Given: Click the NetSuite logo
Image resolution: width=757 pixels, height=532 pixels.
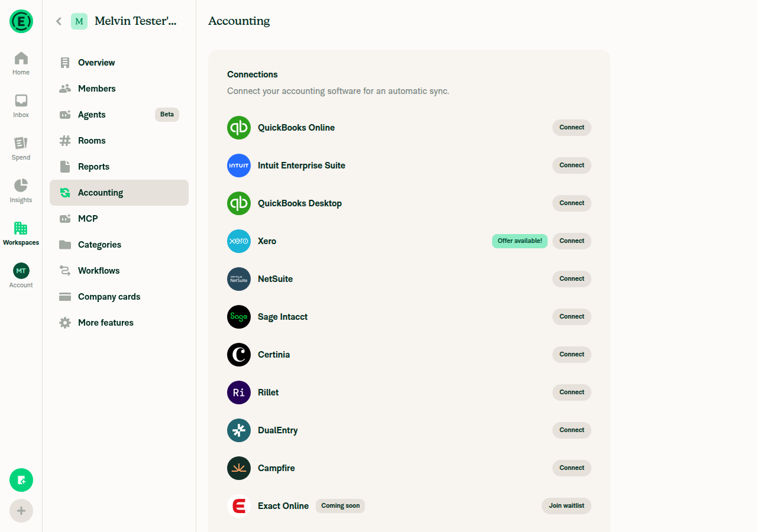Looking at the screenshot, I should click(x=239, y=279).
